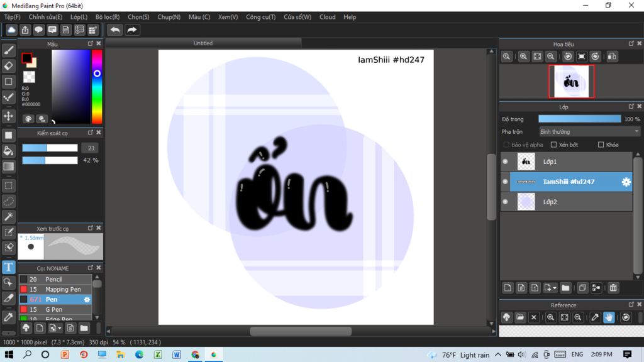The width and height of the screenshot is (644, 362).
Task: Open the add brush dropdown in brush panel
Action: [x=60, y=328]
